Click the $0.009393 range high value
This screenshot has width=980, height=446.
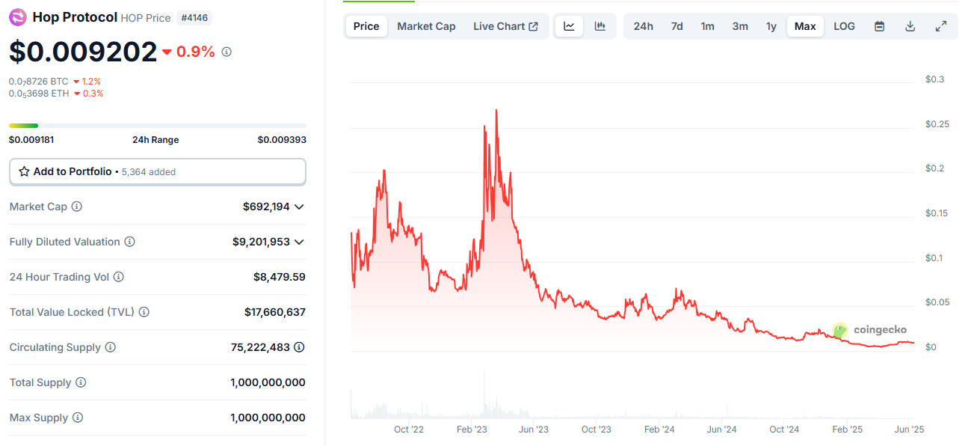click(282, 140)
